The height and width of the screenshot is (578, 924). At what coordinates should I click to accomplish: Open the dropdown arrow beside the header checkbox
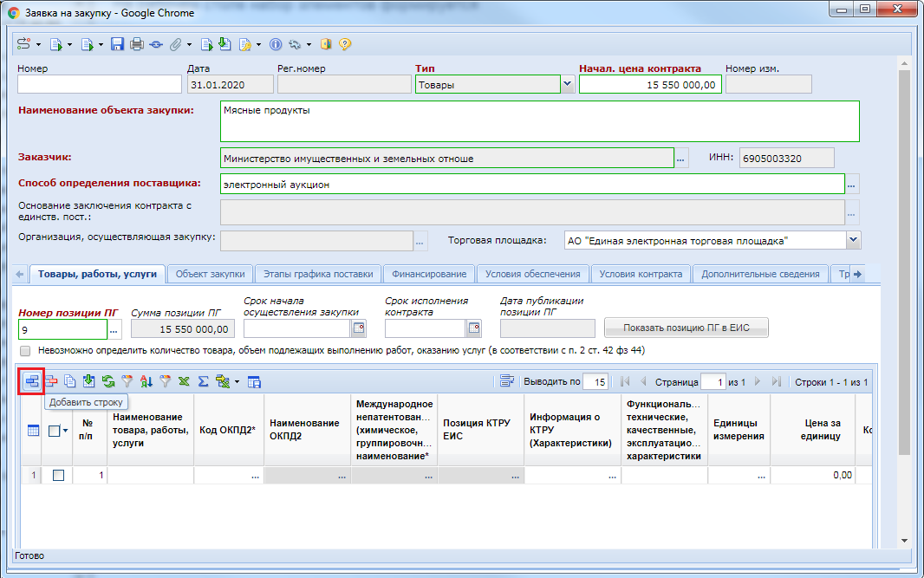[x=65, y=431]
